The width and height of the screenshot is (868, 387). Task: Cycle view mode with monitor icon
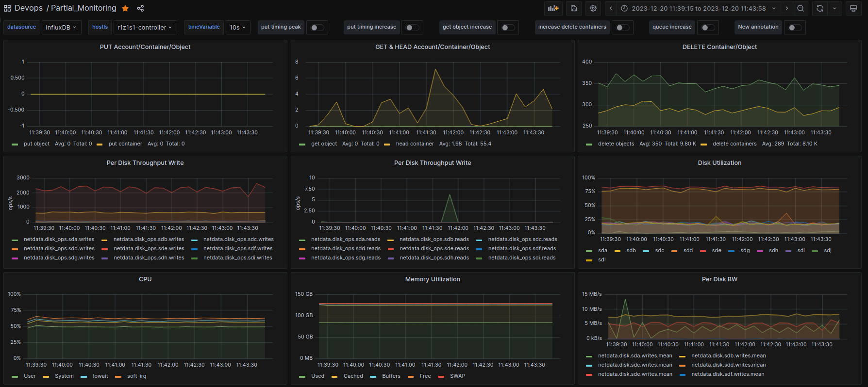pyautogui.click(x=853, y=8)
